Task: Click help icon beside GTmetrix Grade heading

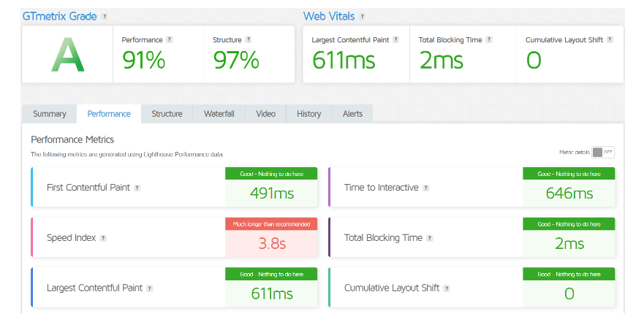Action: [105, 16]
